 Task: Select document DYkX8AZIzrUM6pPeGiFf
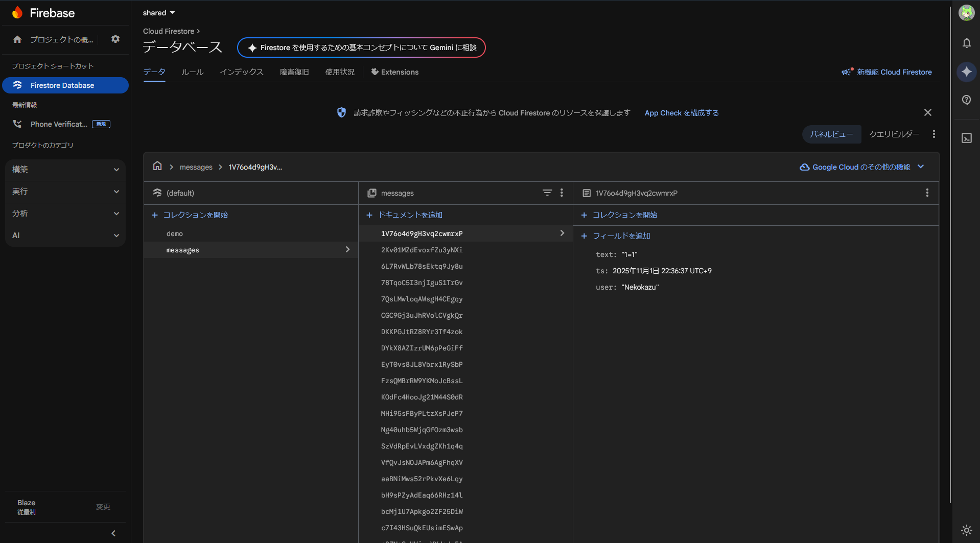[465, 348]
